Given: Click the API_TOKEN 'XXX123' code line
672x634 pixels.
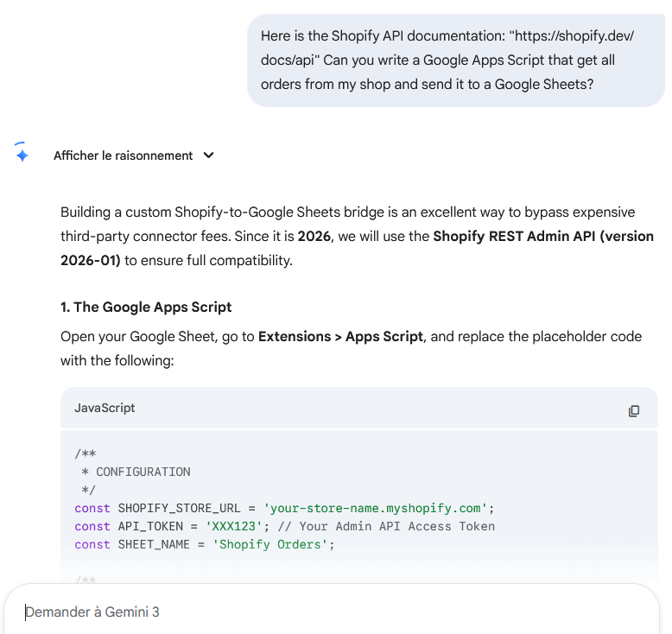Looking at the screenshot, I should tap(284, 526).
